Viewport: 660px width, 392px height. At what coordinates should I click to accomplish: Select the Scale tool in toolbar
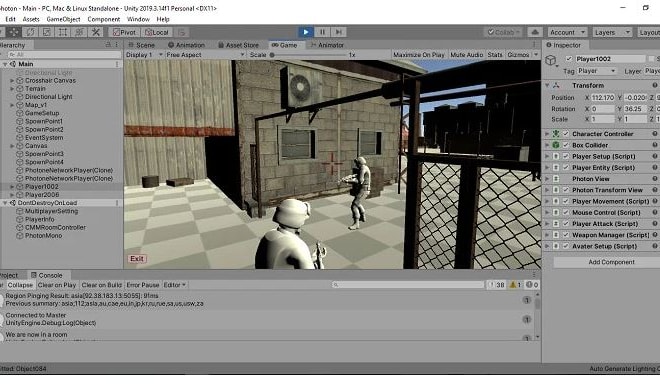point(46,32)
